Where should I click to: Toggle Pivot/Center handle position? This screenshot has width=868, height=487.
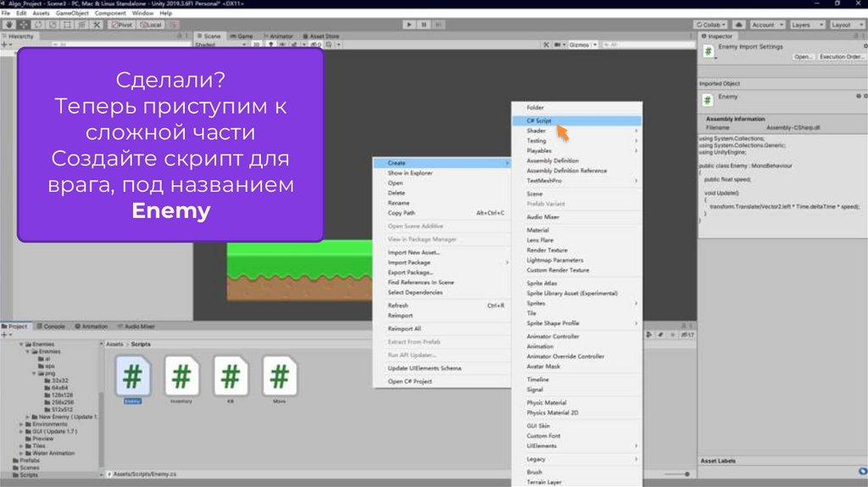pyautogui.click(x=122, y=25)
